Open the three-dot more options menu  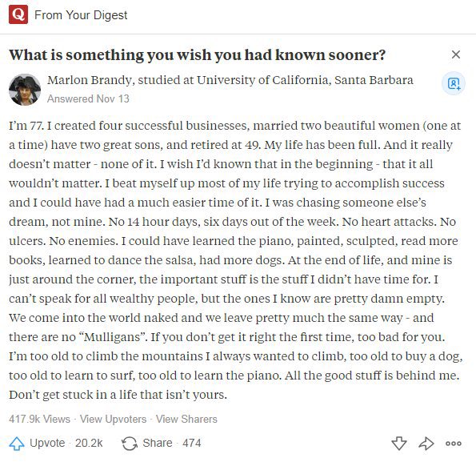pos(454,444)
